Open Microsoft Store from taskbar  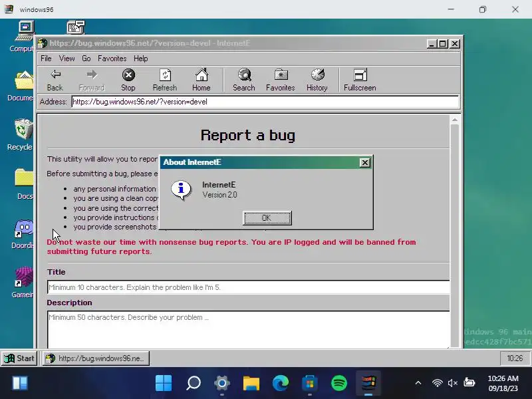(x=310, y=383)
